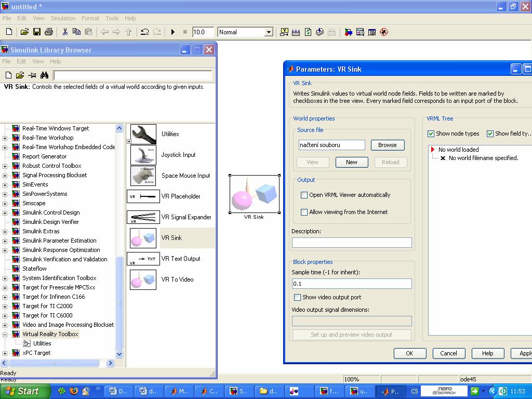Open the Library Browser icon in main toolbar
This screenshot has height=399, width=532.
[x=349, y=32]
